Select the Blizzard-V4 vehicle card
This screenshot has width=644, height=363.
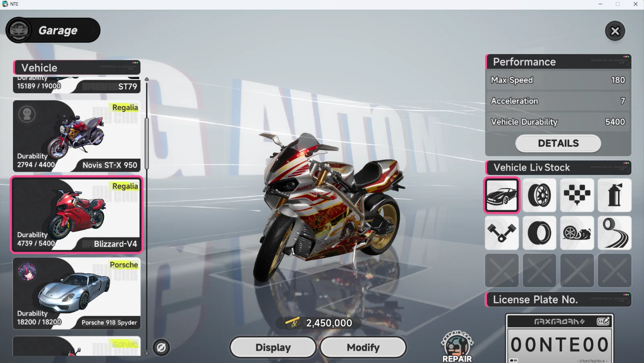pyautogui.click(x=77, y=215)
